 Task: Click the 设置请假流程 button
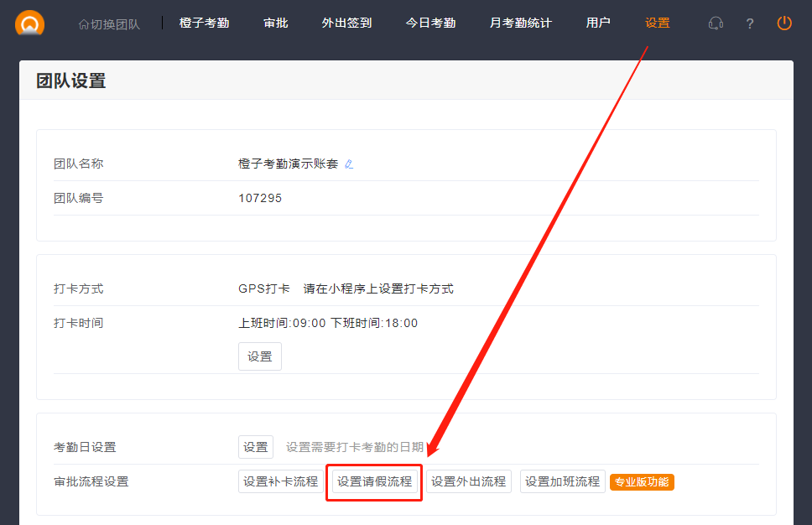(374, 481)
